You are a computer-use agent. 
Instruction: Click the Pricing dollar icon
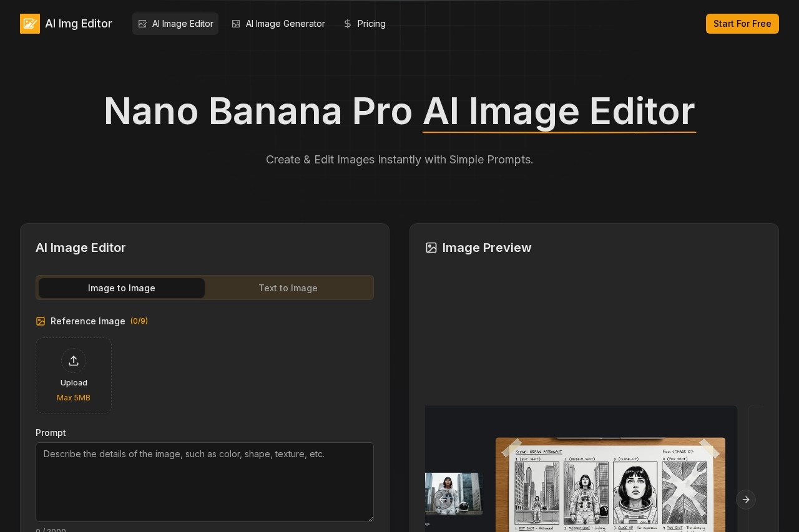[x=347, y=24]
